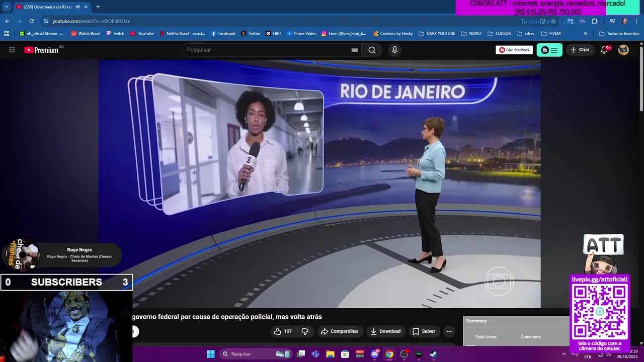Open the CURSOS bookmarks folder
The height and width of the screenshot is (362, 644).
coord(499,34)
